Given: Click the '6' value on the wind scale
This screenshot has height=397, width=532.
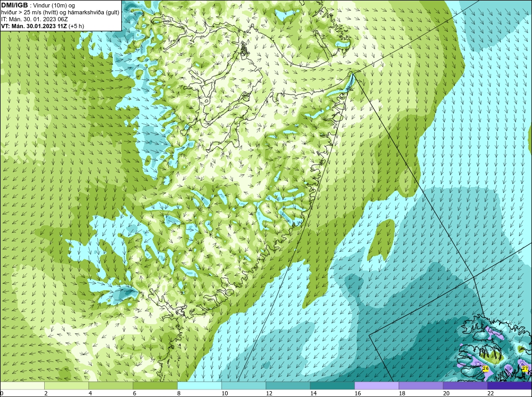Looking at the screenshot, I should coord(135,393).
